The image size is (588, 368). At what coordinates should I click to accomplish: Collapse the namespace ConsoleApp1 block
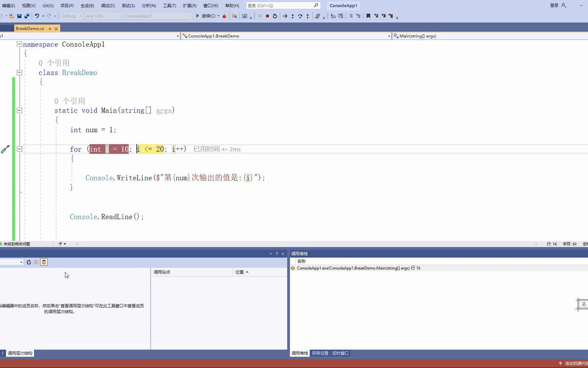click(19, 44)
